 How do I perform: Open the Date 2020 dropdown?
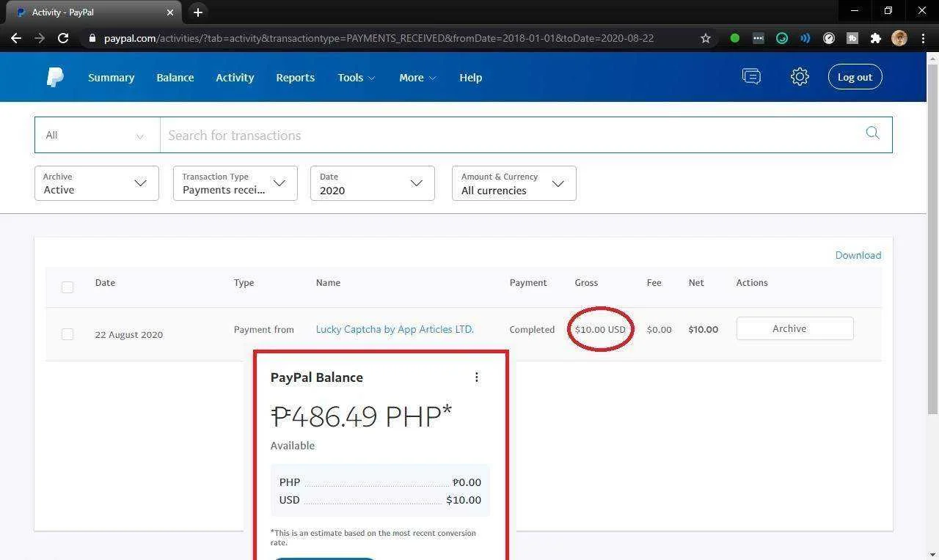[x=373, y=183]
